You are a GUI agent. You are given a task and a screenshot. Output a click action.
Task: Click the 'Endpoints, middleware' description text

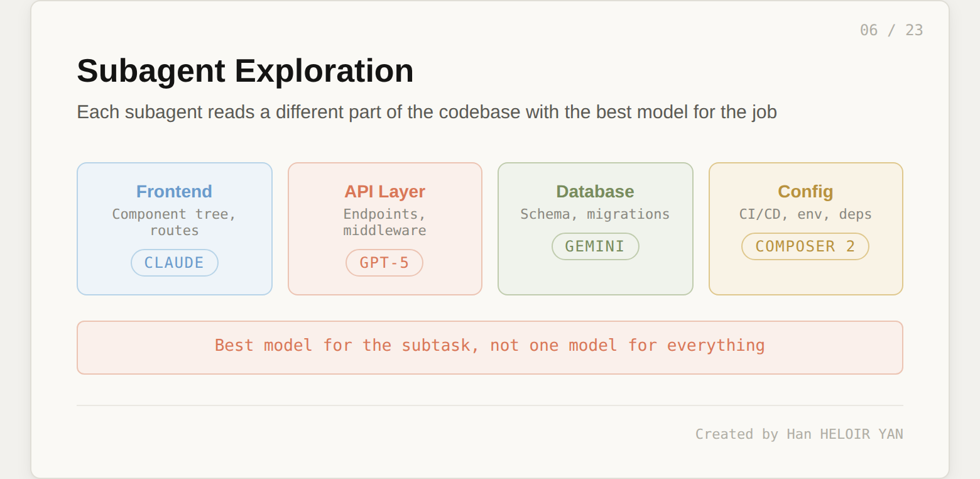tap(384, 222)
